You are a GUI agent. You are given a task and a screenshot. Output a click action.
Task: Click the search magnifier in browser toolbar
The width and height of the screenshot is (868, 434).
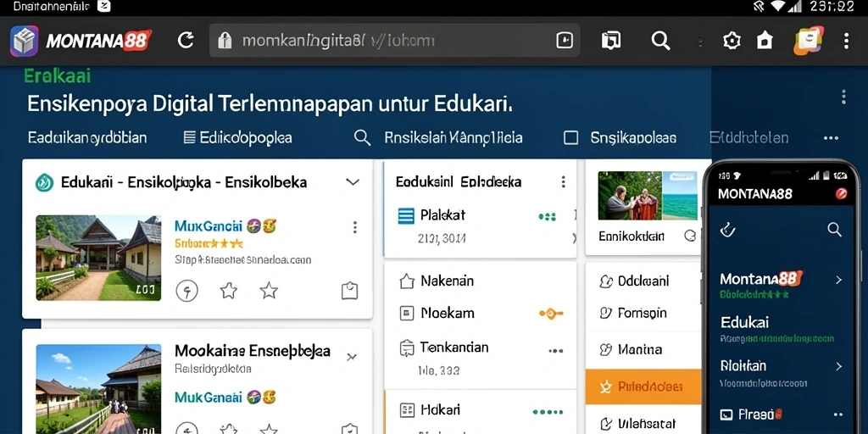pyautogui.click(x=660, y=41)
